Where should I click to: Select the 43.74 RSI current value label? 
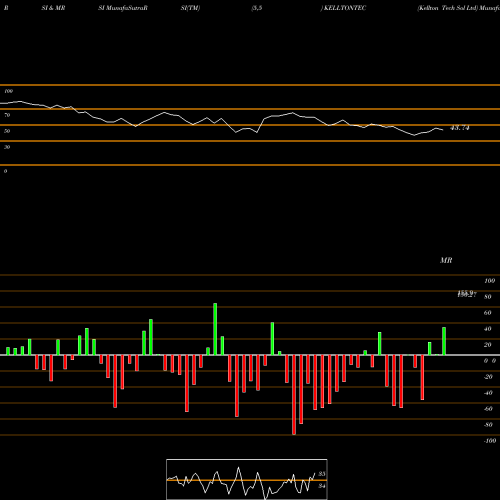[460, 128]
